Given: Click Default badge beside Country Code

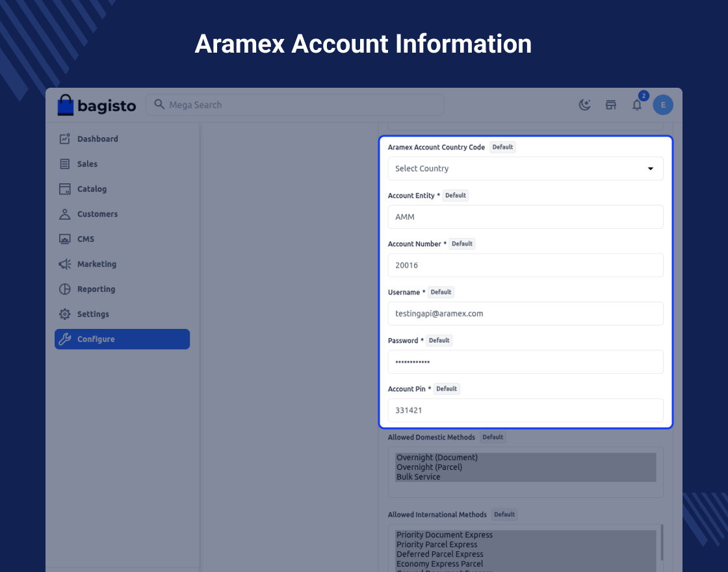Looking at the screenshot, I should coord(502,147).
